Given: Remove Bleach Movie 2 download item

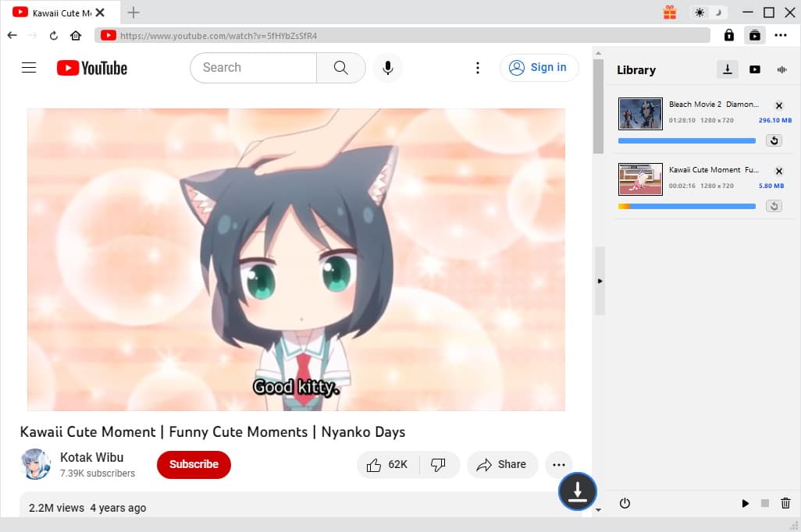Looking at the screenshot, I should (778, 105).
